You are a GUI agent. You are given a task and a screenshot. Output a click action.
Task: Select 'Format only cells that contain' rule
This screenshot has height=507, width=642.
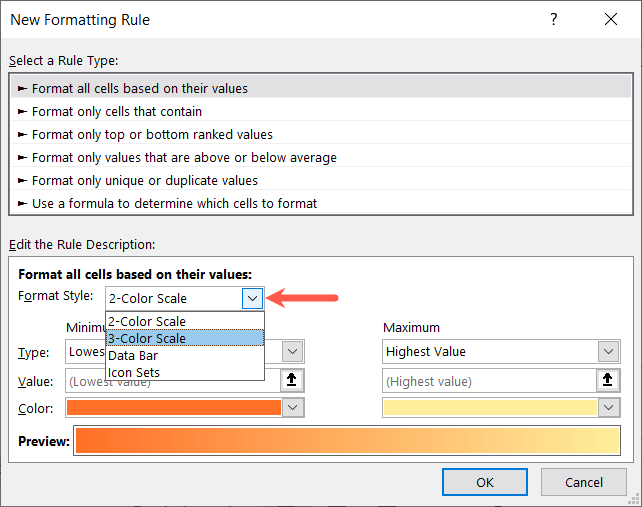click(116, 111)
